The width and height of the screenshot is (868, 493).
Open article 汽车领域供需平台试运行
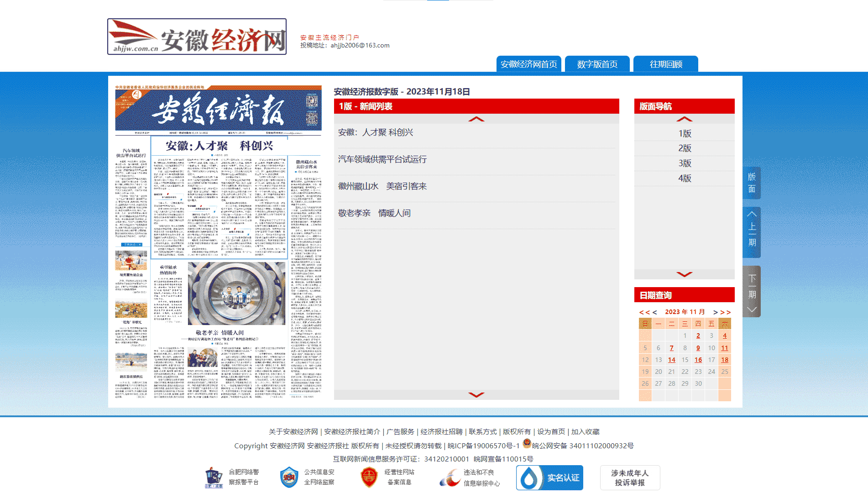382,159
